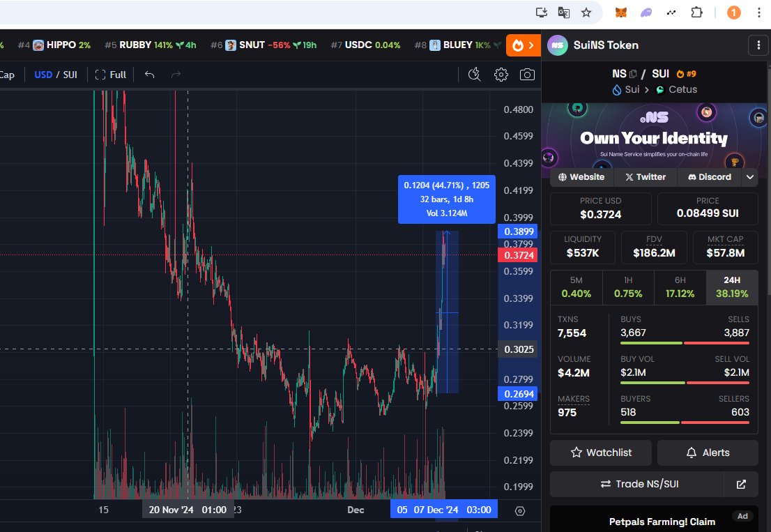Select the 24H timeframe stats tab

point(732,287)
